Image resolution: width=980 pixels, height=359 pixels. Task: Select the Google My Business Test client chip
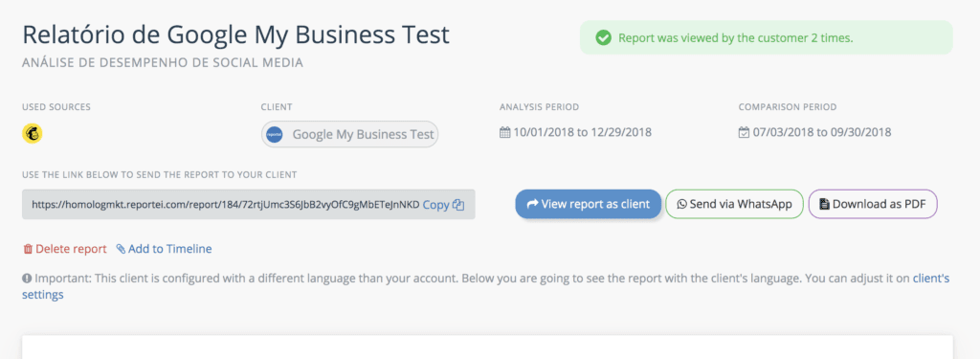(x=350, y=134)
